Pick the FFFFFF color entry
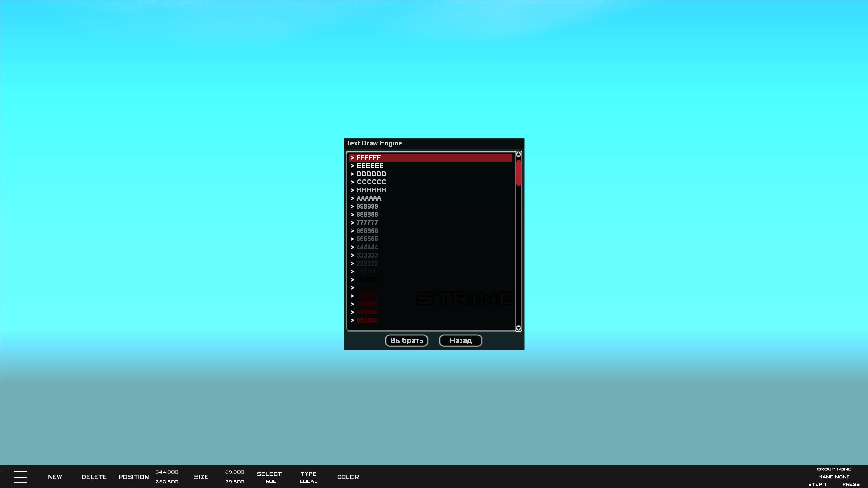 point(368,158)
